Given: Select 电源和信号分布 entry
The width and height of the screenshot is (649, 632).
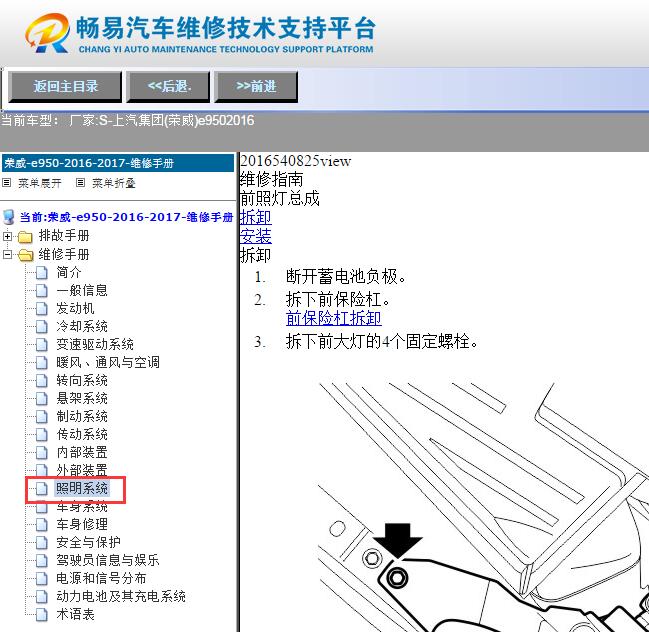Looking at the screenshot, I should coord(101,578).
